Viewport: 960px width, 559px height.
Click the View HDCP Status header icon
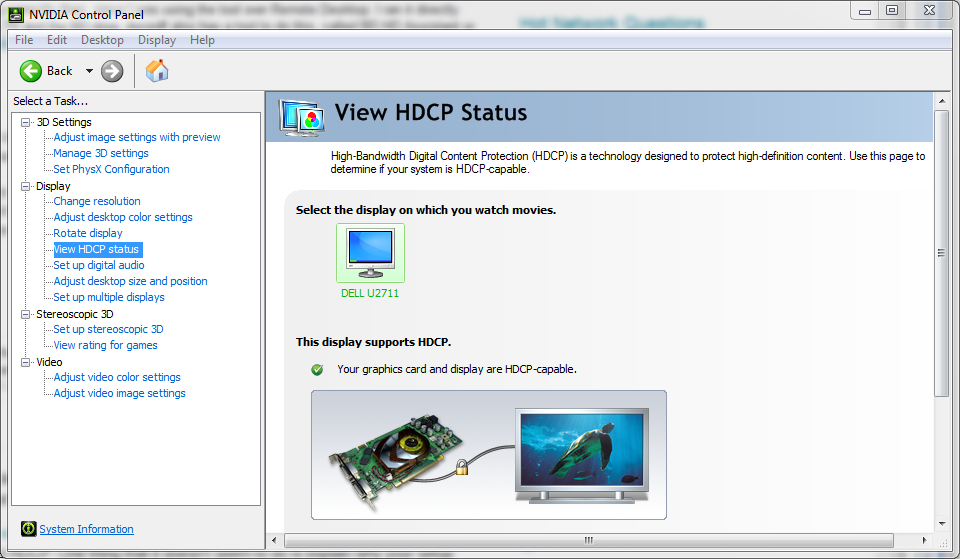[x=301, y=118]
